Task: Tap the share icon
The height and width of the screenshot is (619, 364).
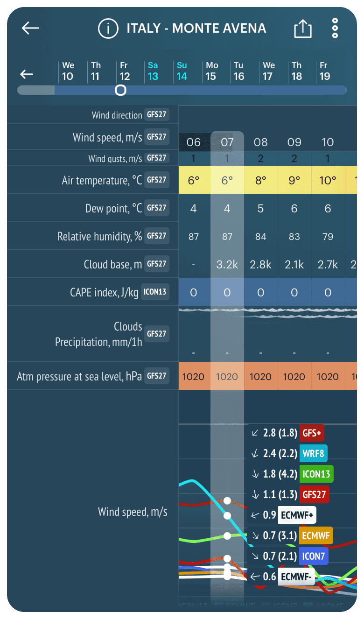Action: pos(302,29)
